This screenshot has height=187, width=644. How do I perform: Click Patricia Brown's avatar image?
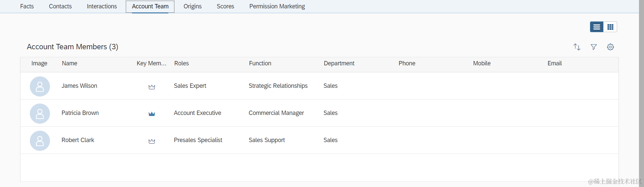[x=40, y=114]
